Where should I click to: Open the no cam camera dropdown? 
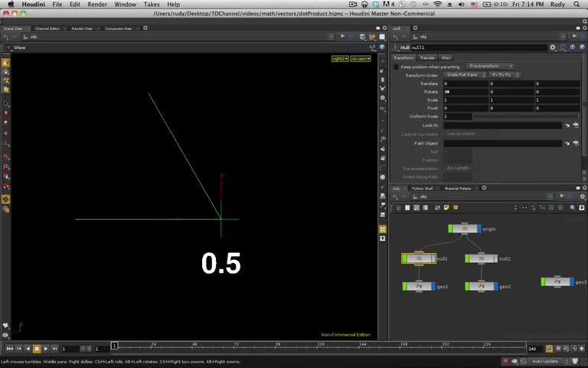361,58
